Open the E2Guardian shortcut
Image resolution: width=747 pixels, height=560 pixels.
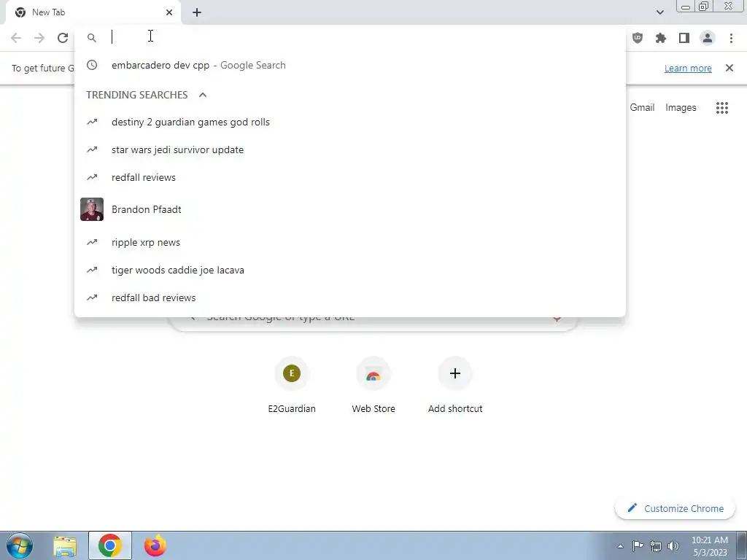pyautogui.click(x=292, y=385)
